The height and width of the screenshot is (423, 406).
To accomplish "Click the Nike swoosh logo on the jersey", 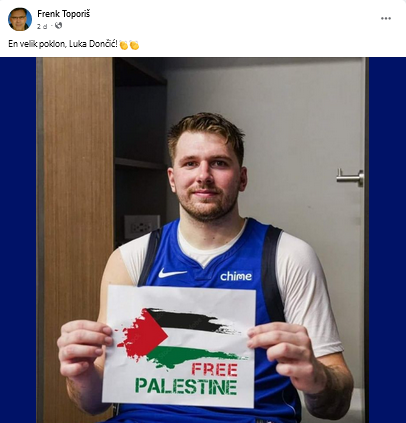I will [171, 273].
